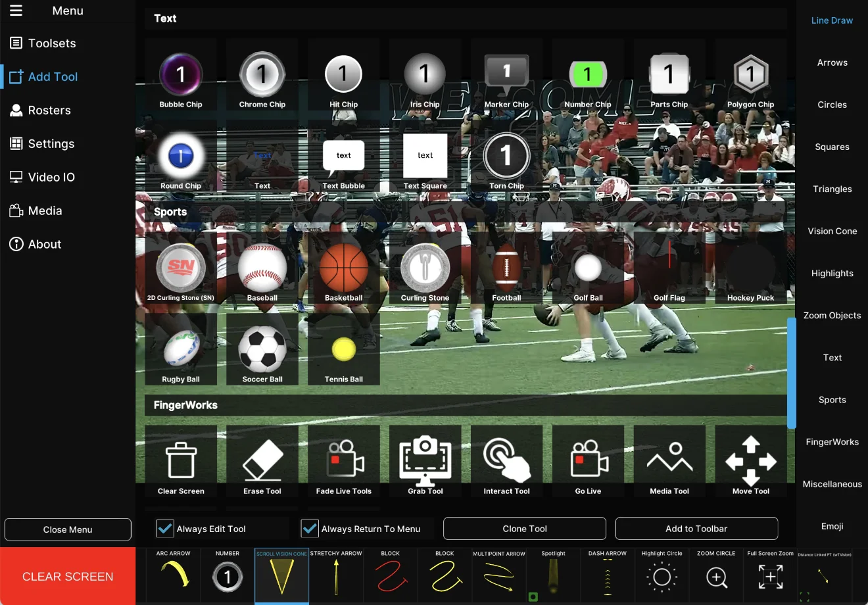The image size is (868, 605).
Task: Open the Toolsets menu item
Action: (x=52, y=43)
